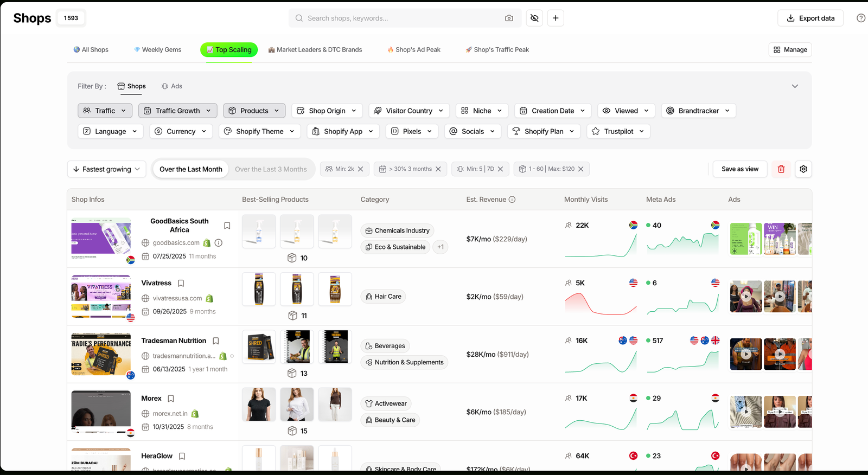Screen dimensions: 868x475
Task: Switch to the All Shops tab
Action: 91,50
